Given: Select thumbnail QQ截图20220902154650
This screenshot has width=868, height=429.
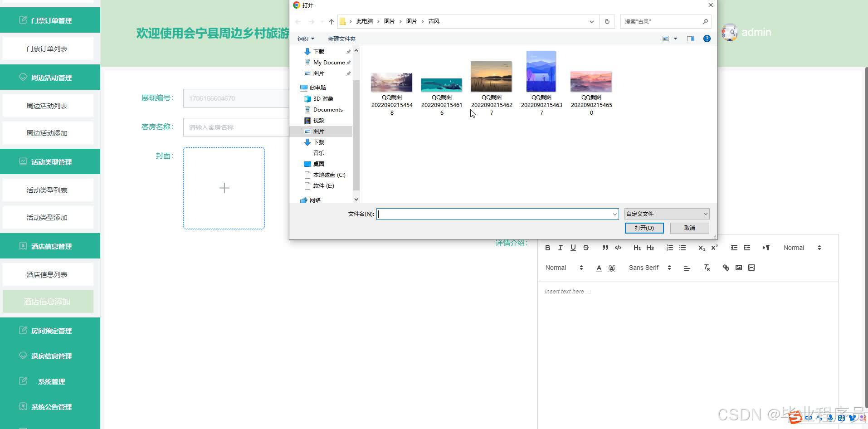Looking at the screenshot, I should 591,93.
